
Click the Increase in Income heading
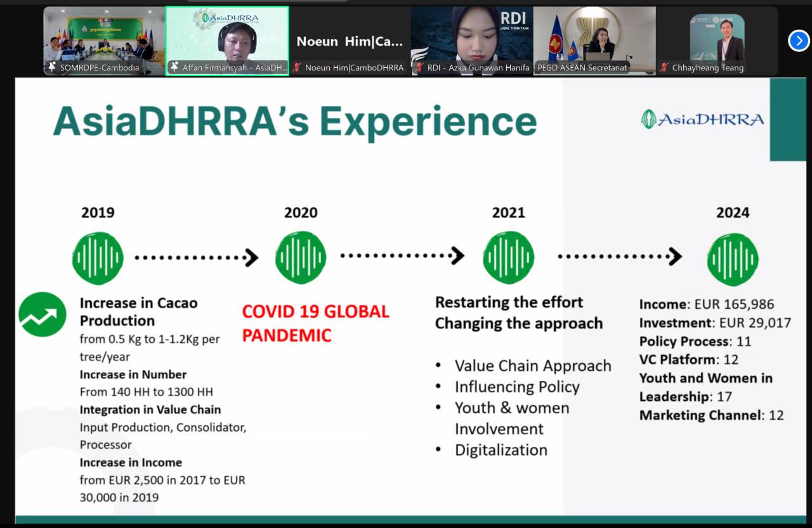(x=131, y=463)
